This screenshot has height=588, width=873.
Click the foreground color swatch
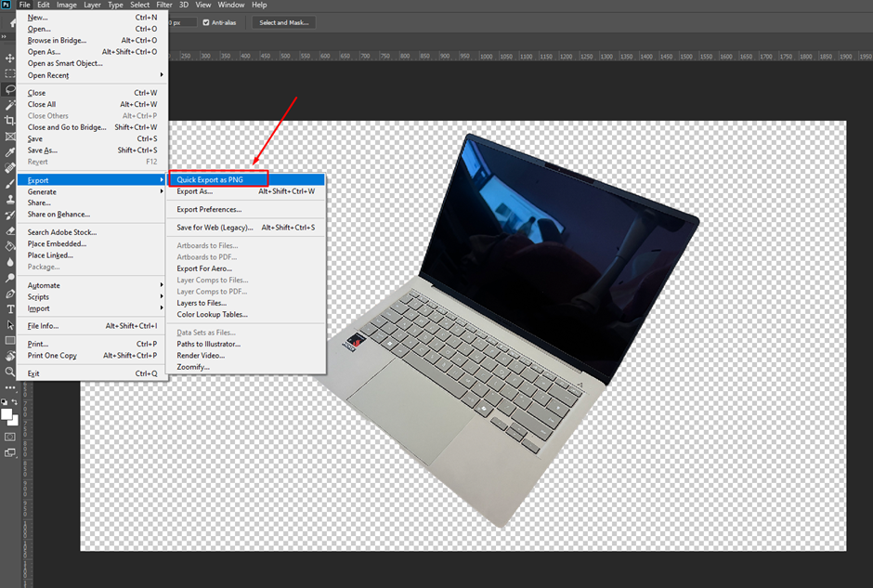7,413
